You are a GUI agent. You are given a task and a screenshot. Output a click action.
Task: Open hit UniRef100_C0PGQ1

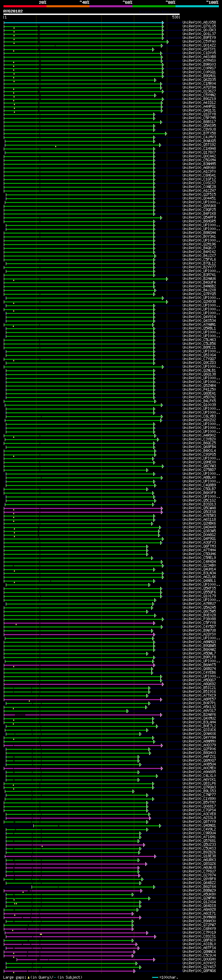coord(199,72)
